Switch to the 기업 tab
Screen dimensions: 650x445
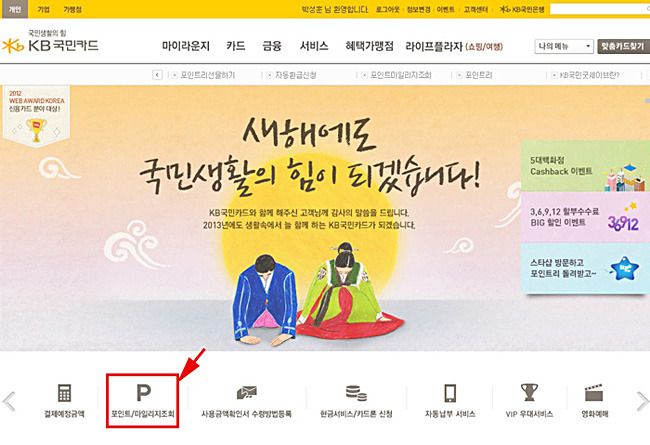coord(44,9)
